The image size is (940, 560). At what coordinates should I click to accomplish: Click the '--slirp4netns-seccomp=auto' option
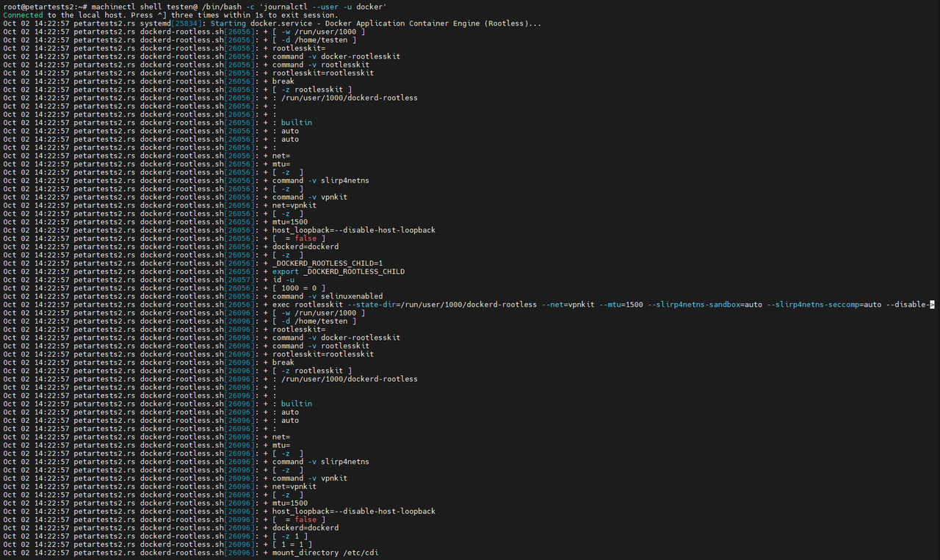(x=824, y=305)
